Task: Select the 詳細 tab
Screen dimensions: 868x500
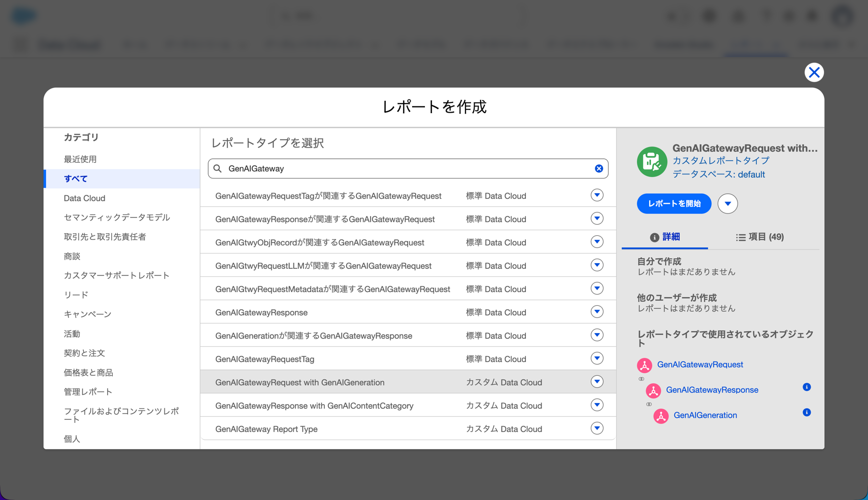Action: click(x=665, y=237)
